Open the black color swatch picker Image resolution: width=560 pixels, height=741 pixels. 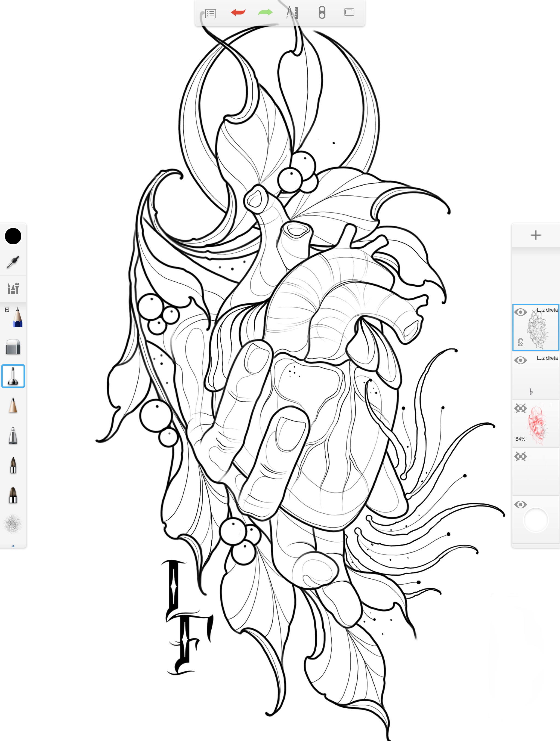click(13, 236)
